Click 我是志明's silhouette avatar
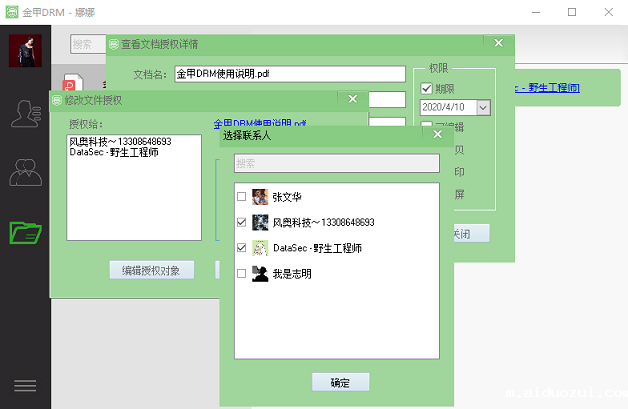This screenshot has width=628, height=409. point(259,273)
